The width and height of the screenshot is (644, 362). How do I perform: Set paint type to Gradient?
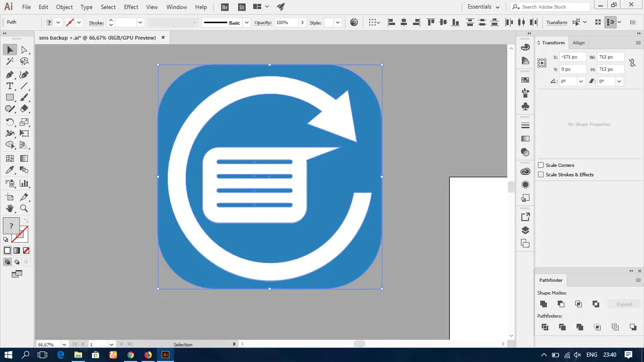click(x=17, y=250)
